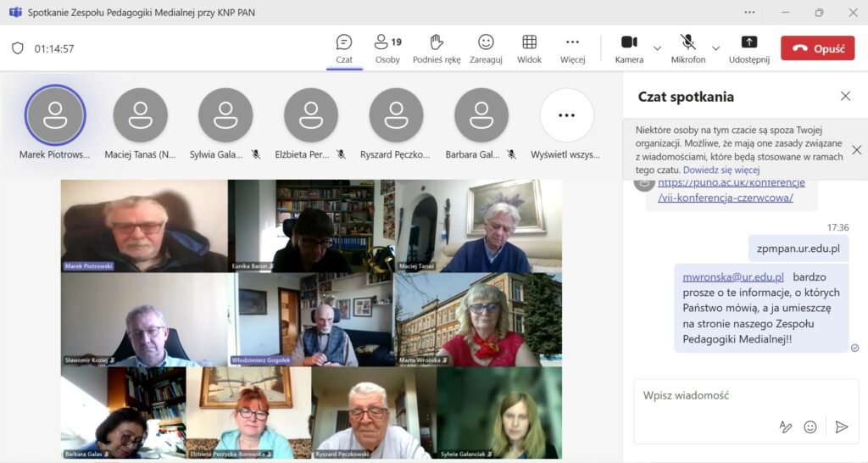The height and width of the screenshot is (463, 868).
Task: Open the puno.ac.uk konferencja link
Action: (x=732, y=190)
